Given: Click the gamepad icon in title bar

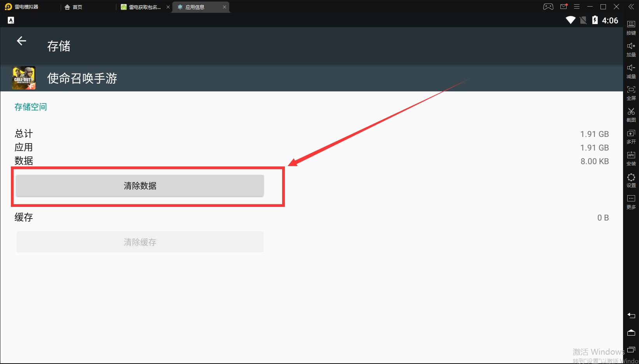Looking at the screenshot, I should pyautogui.click(x=548, y=7).
